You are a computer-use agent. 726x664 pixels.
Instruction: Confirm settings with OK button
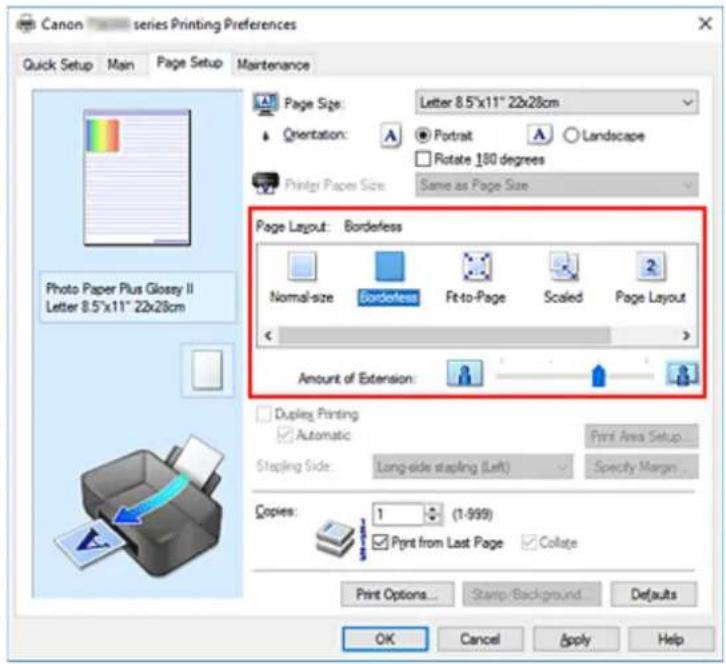[385, 639]
